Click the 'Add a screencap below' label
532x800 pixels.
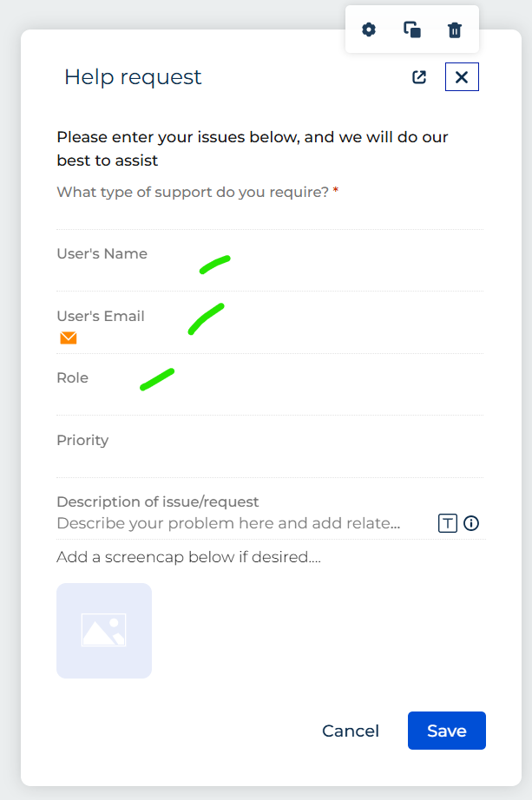pyautogui.click(x=188, y=557)
